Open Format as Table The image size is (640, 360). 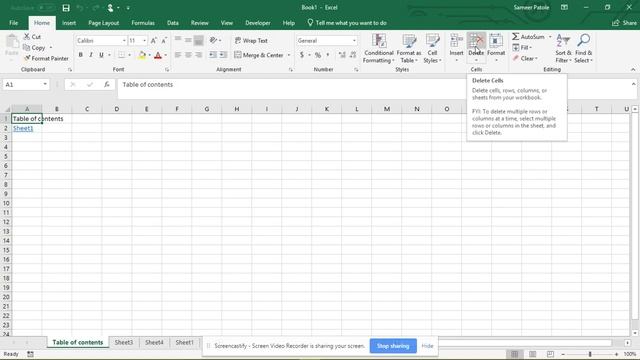[409, 49]
